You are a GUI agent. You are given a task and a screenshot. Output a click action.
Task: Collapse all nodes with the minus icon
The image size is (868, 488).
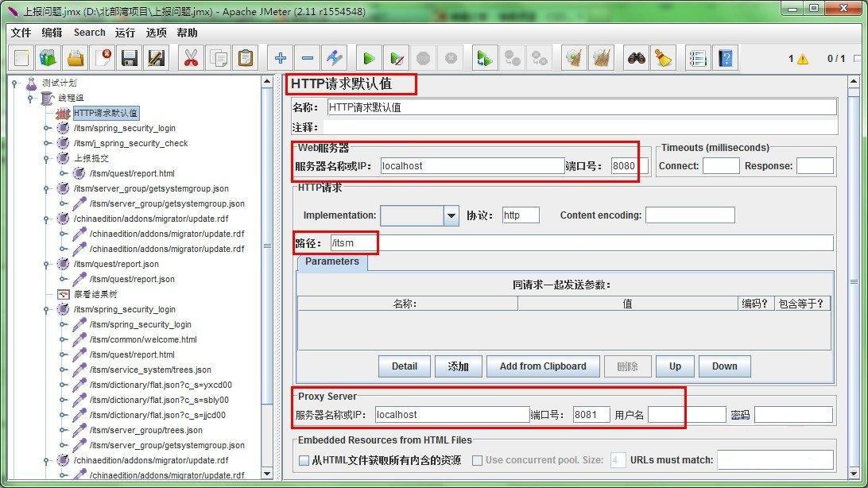click(308, 57)
